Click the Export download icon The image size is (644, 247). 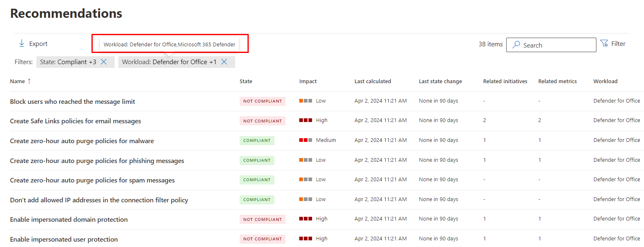[22, 44]
